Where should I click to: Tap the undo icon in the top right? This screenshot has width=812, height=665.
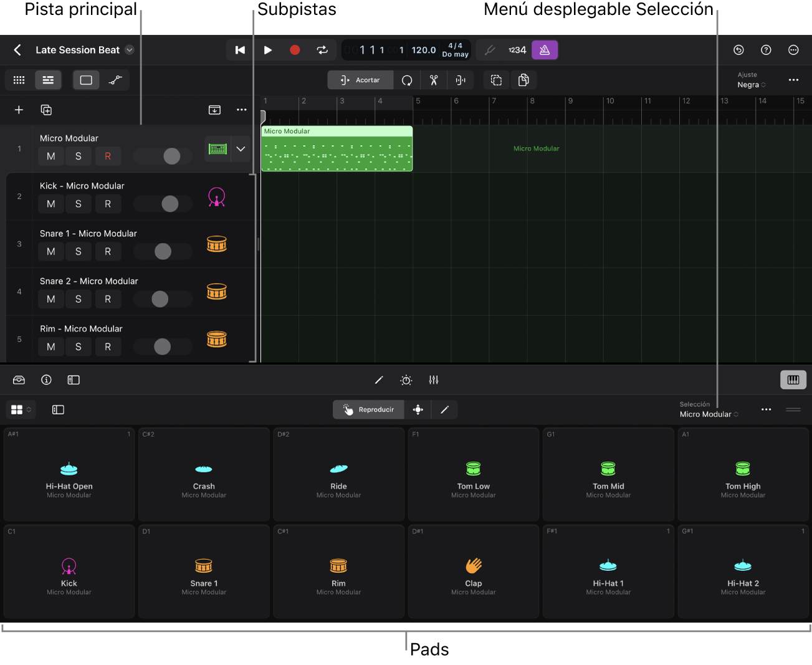[x=738, y=50]
